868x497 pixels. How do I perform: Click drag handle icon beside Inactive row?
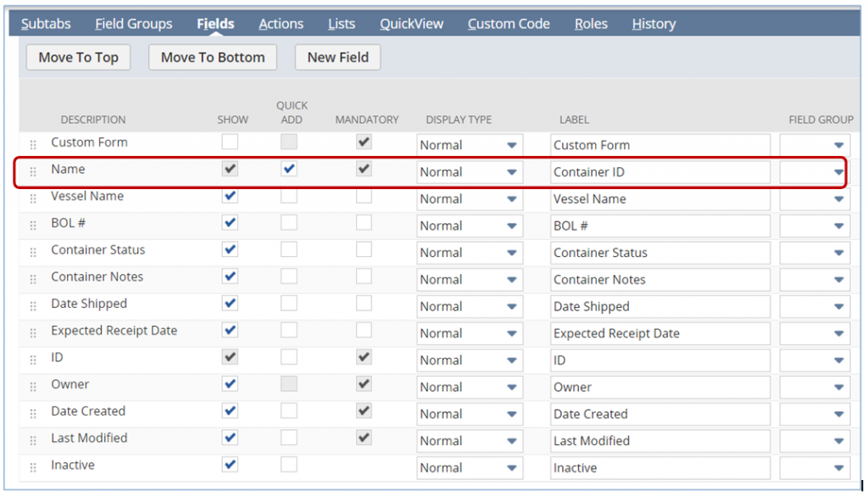(x=34, y=467)
